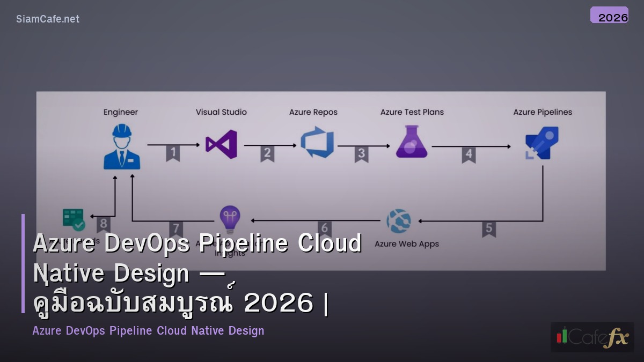Open the SiamCafe.net site link

[x=47, y=19]
